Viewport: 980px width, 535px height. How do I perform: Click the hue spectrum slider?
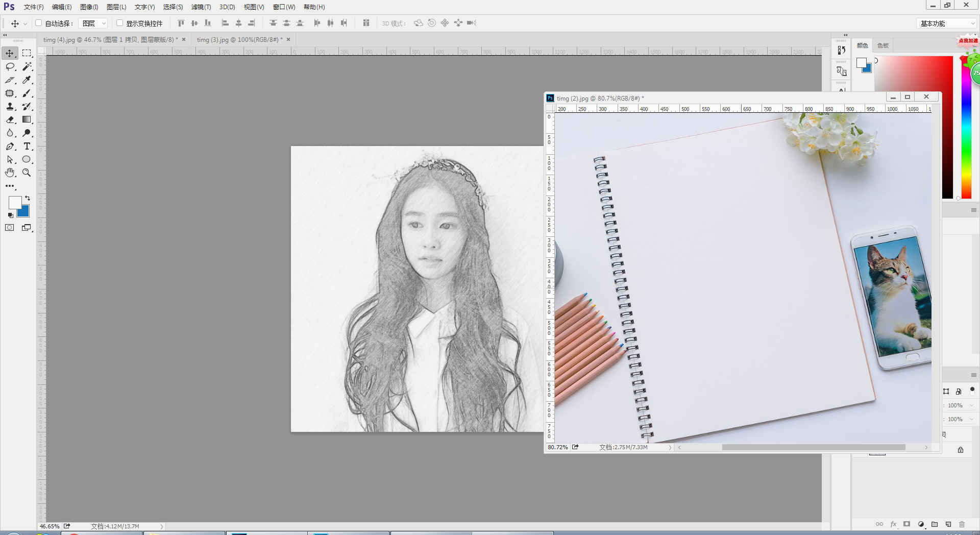click(x=966, y=128)
